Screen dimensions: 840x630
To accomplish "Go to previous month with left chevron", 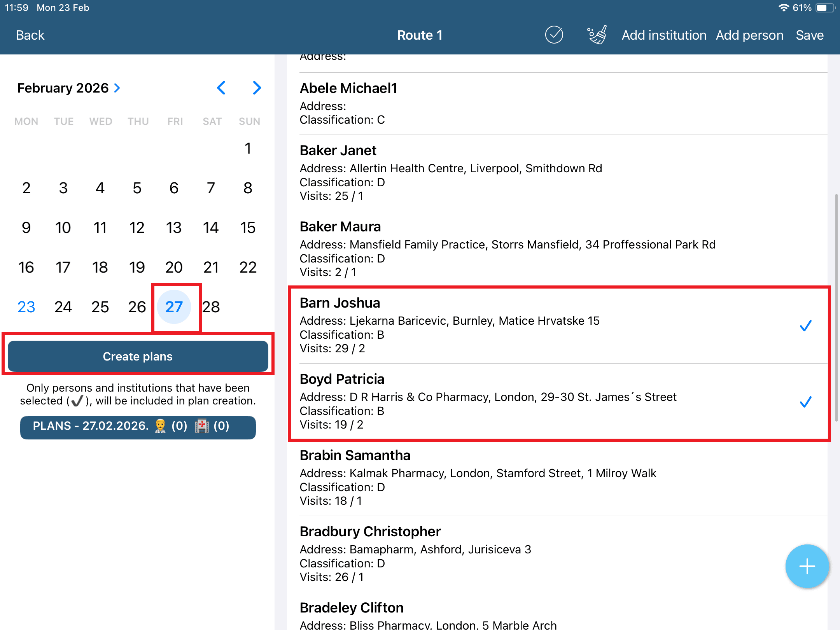I will [x=221, y=88].
